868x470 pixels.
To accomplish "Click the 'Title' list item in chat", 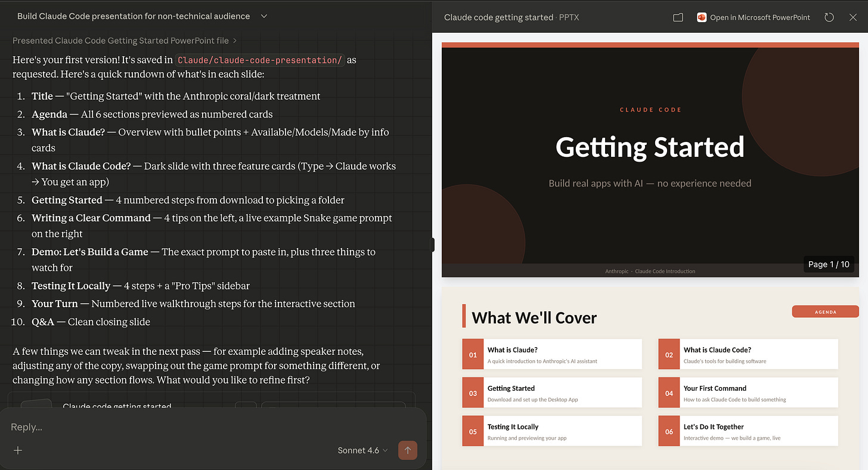I will [176, 96].
